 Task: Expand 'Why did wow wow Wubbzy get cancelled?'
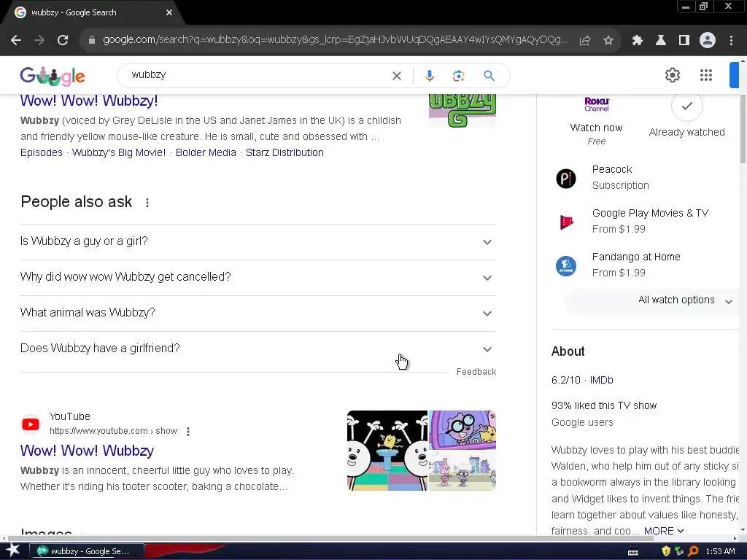(x=258, y=278)
